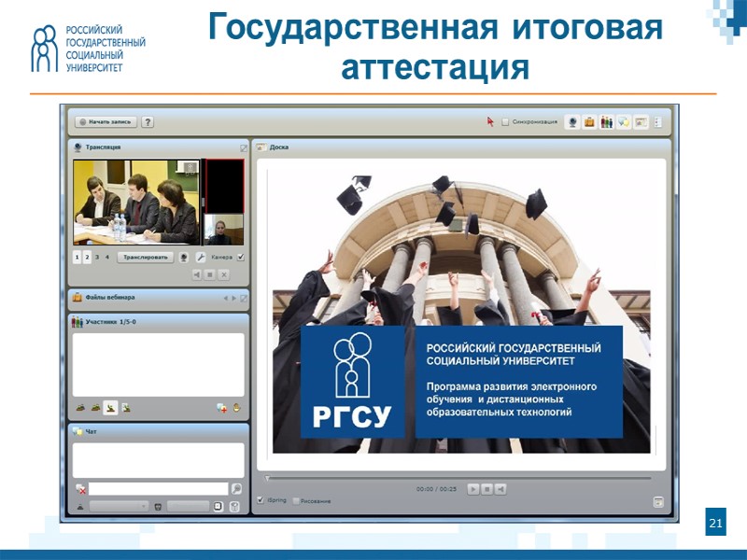This screenshot has width=747, height=560.
Task: Select the small webcam video of the woman
Action: [224, 230]
